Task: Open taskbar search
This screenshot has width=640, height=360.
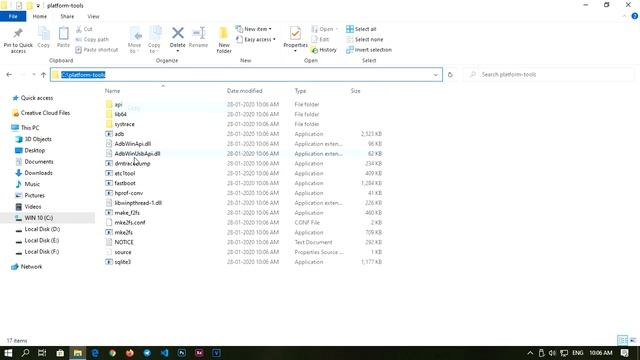Action: [25, 353]
